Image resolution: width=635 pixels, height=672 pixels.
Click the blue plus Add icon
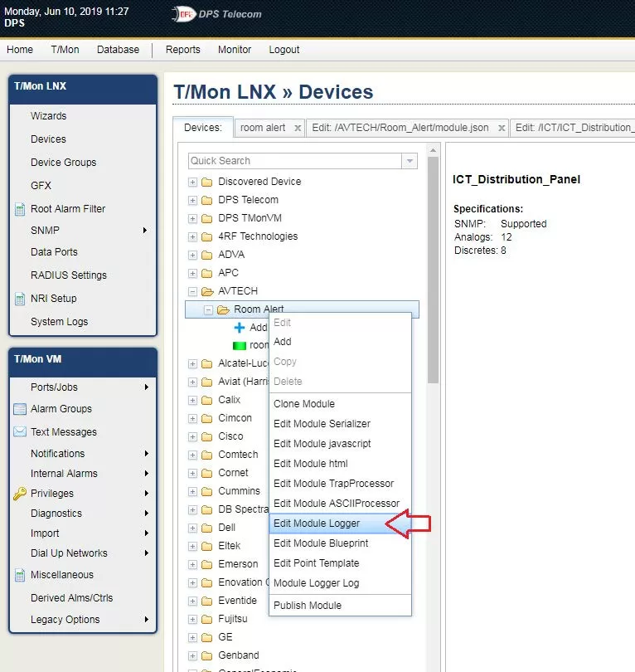[240, 328]
